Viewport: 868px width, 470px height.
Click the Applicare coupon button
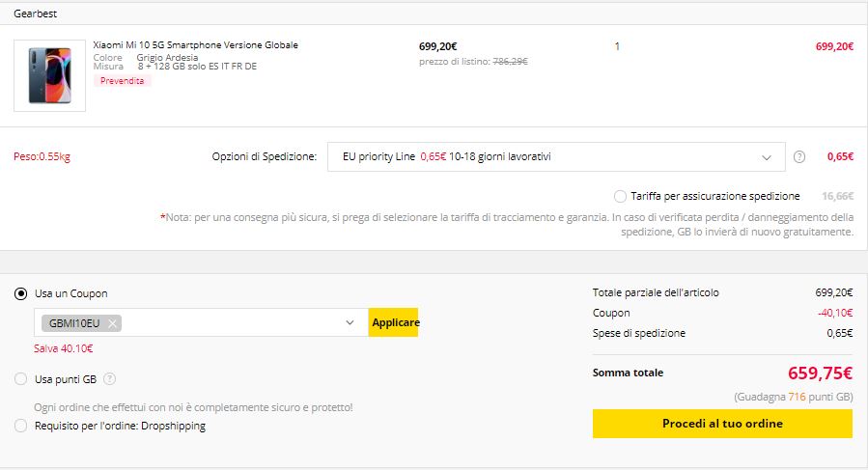pyautogui.click(x=394, y=322)
